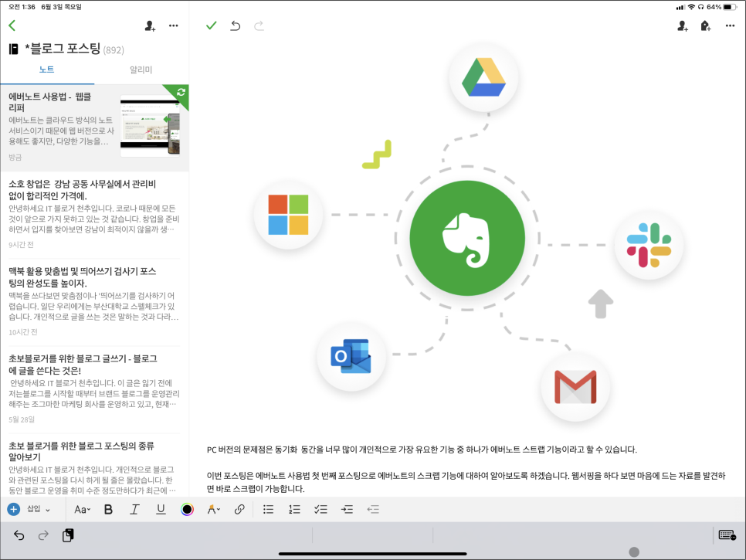Open the highlight color dropdown
This screenshot has height=560, width=746.
coord(214,510)
